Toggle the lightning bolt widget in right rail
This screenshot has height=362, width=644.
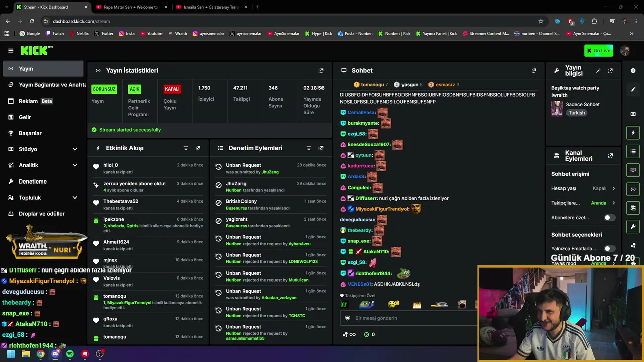(633, 133)
